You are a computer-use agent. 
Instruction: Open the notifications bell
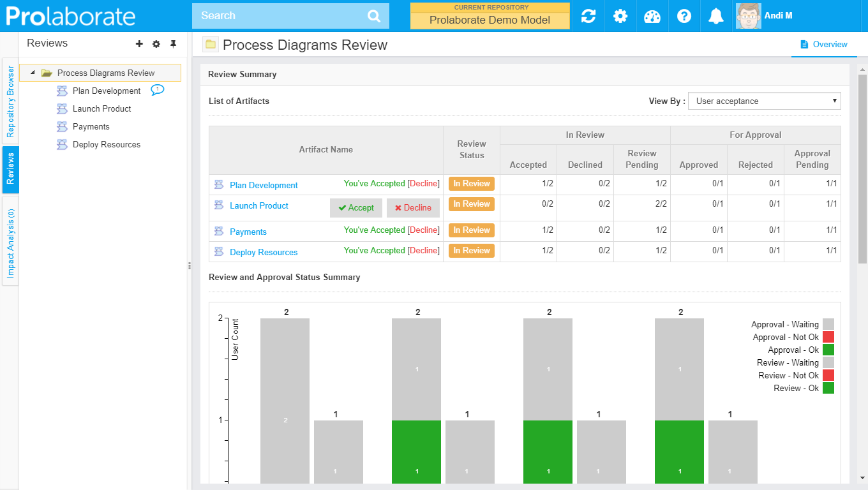pos(715,16)
